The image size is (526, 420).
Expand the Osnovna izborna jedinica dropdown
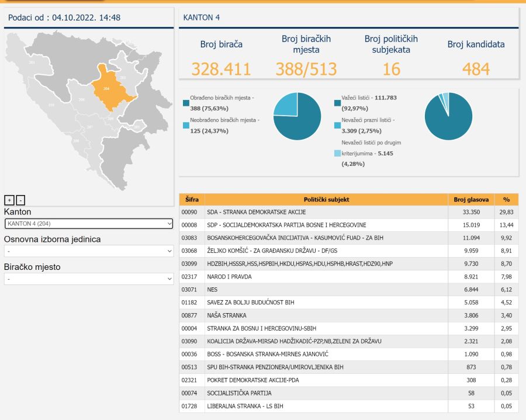(x=89, y=251)
